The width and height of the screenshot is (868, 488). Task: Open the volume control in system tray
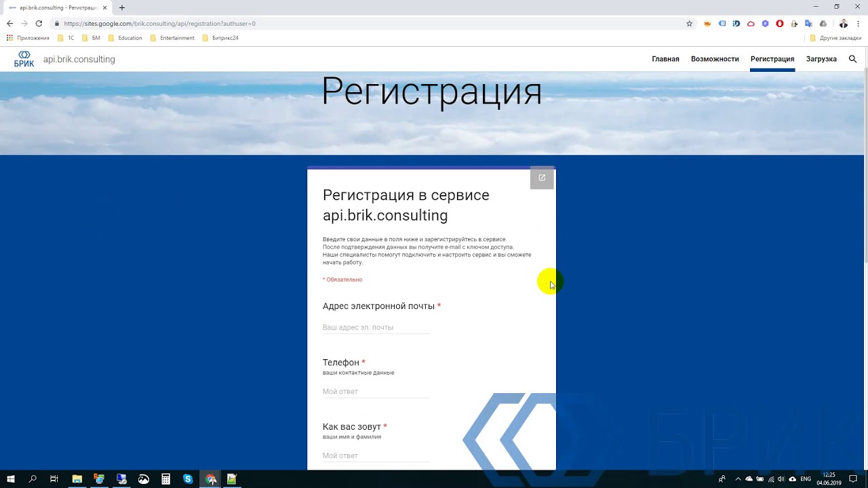[x=782, y=479]
